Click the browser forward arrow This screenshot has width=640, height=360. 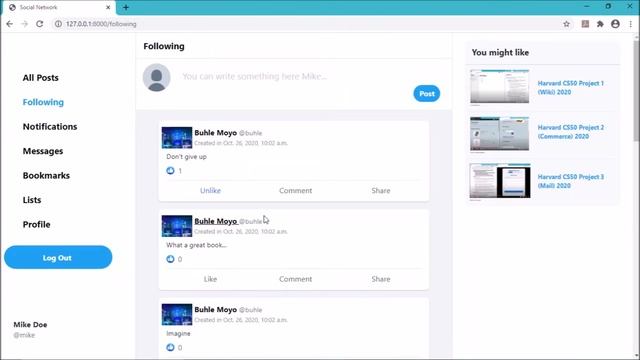(24, 24)
